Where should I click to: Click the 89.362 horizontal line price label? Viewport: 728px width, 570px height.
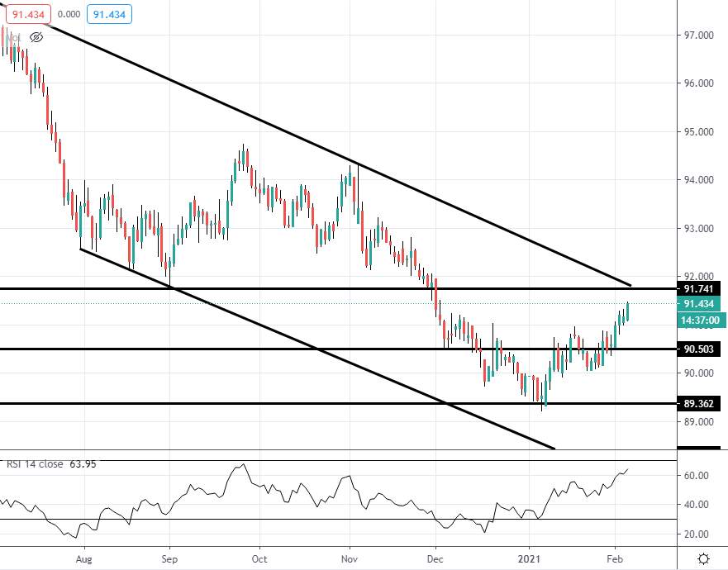tap(699, 404)
